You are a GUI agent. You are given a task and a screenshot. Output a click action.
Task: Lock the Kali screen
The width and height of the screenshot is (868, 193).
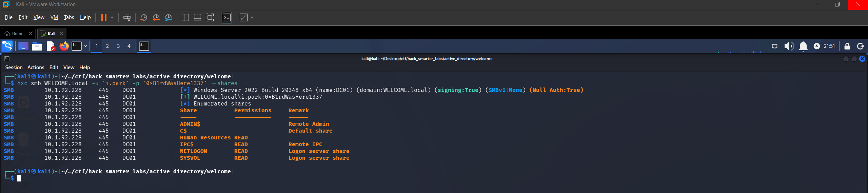click(x=847, y=46)
